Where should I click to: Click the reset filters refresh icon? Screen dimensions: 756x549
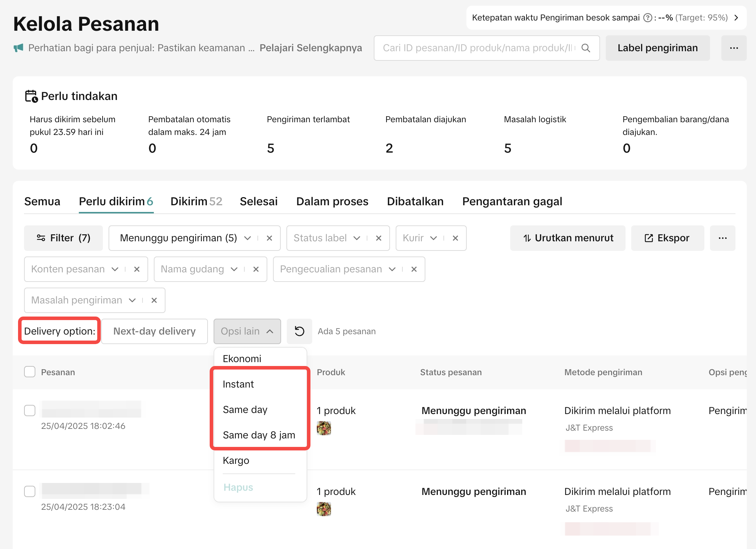point(299,331)
